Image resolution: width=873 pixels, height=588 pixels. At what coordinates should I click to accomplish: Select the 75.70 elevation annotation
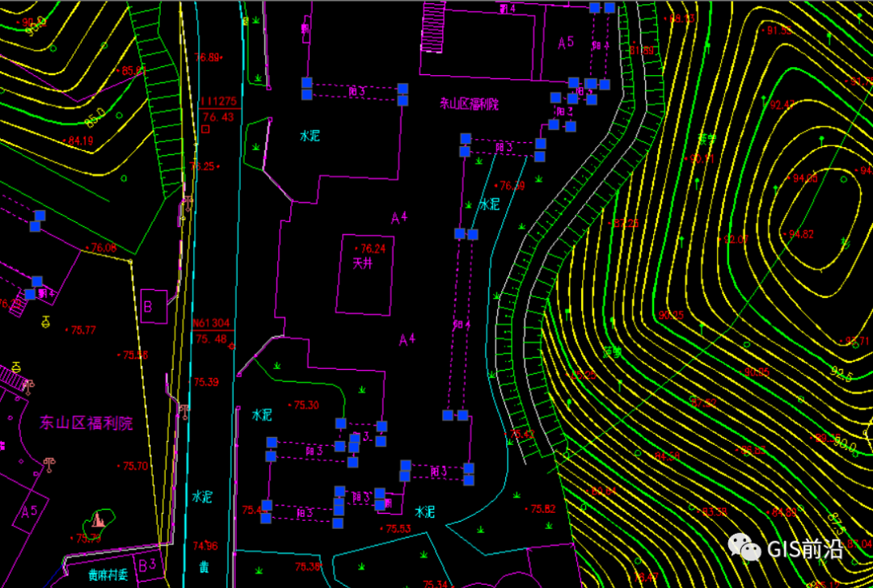(x=135, y=466)
